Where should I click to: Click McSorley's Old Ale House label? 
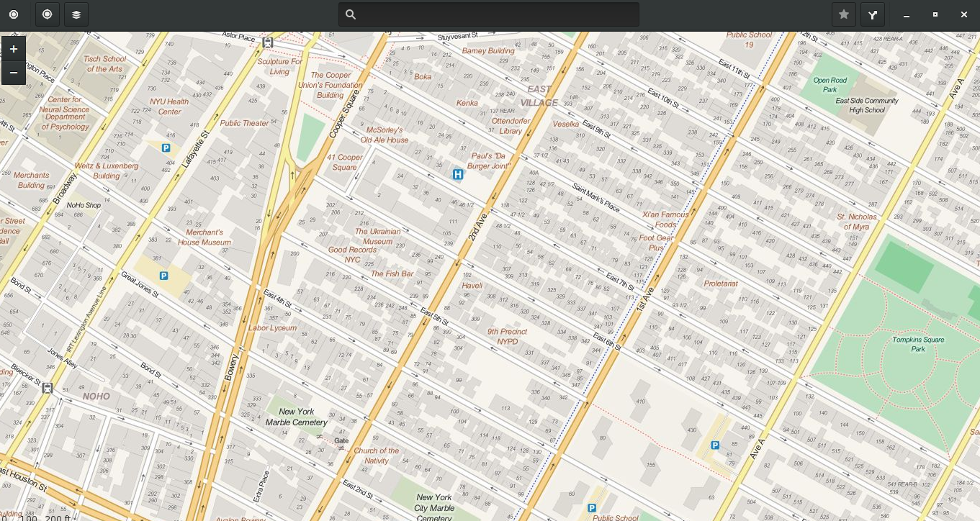point(385,135)
